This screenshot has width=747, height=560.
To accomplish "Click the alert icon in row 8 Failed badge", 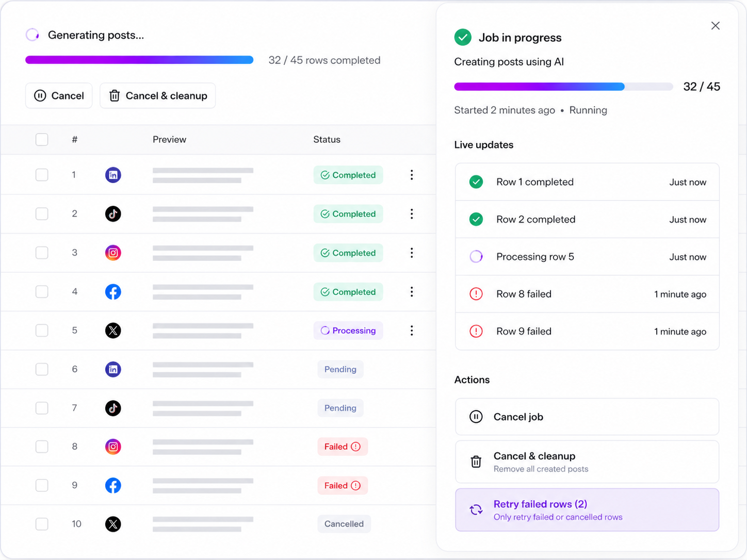I will tap(356, 447).
